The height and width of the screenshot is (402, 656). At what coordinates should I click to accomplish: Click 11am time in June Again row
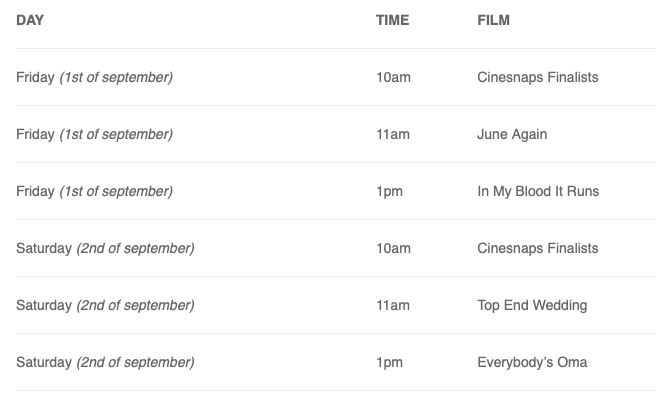393,134
